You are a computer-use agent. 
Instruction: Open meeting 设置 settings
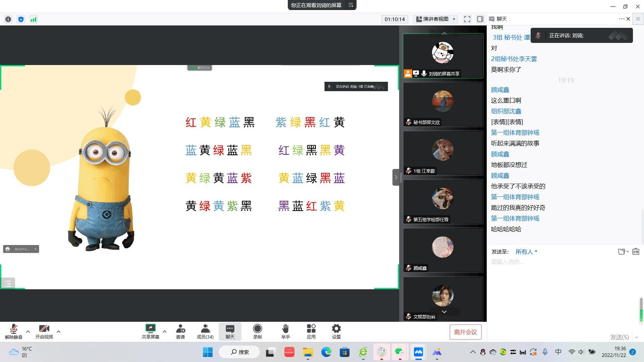coord(336,331)
